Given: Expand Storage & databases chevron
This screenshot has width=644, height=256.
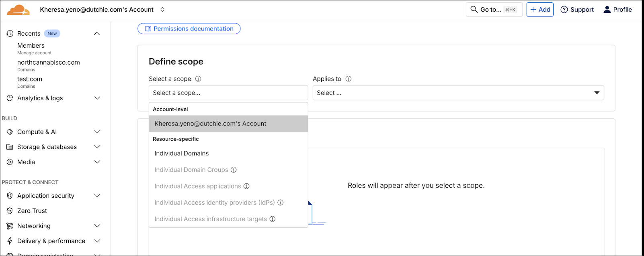Looking at the screenshot, I should click(97, 147).
